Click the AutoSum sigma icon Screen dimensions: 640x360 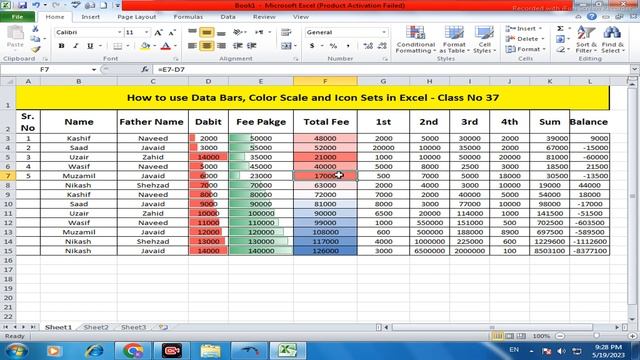click(560, 29)
